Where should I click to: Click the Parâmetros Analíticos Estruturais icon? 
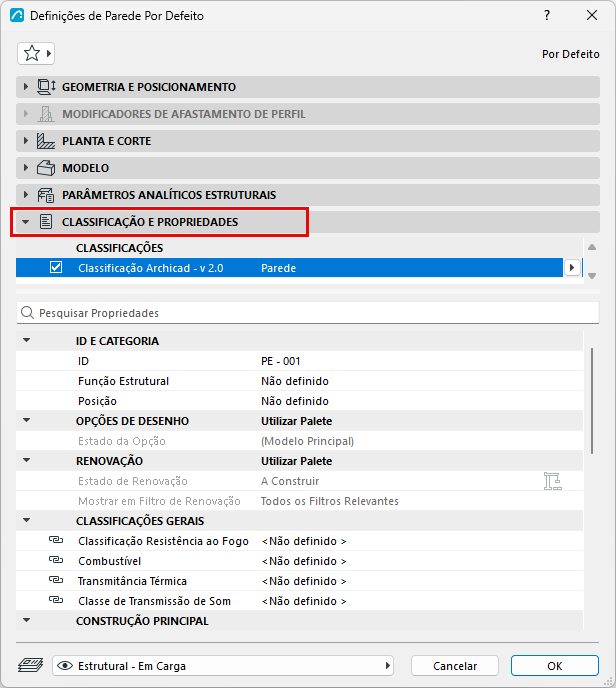(x=46, y=195)
